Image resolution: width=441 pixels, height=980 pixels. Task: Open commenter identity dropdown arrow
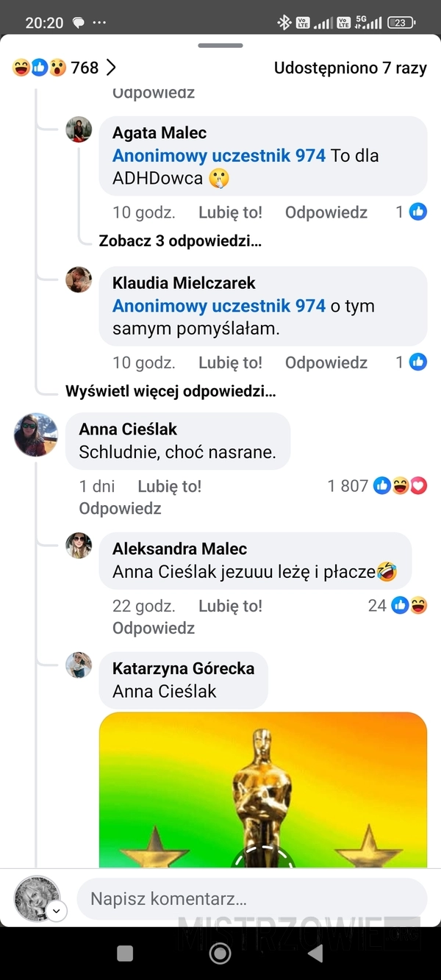(x=57, y=911)
